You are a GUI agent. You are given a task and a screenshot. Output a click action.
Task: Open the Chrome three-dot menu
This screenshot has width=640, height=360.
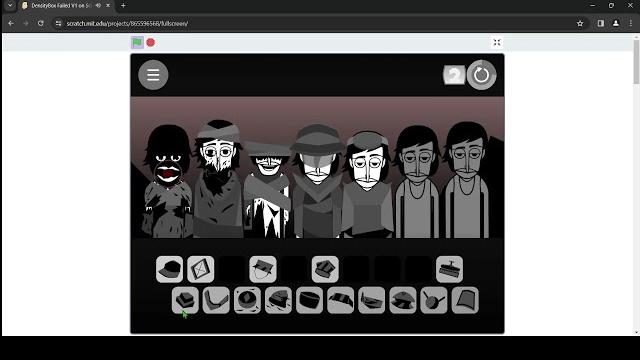point(631,24)
